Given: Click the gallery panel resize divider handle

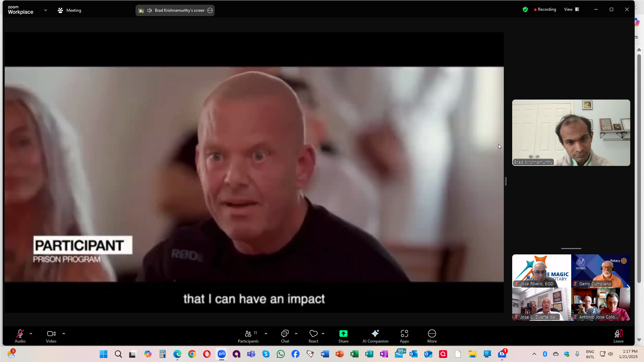Looking at the screenshot, I should click(x=506, y=181).
